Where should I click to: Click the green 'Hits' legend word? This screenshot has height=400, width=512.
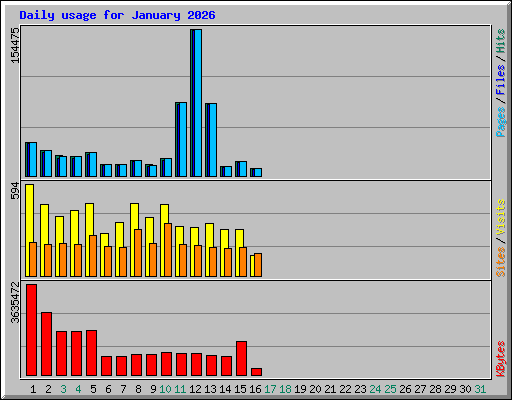click(x=500, y=41)
